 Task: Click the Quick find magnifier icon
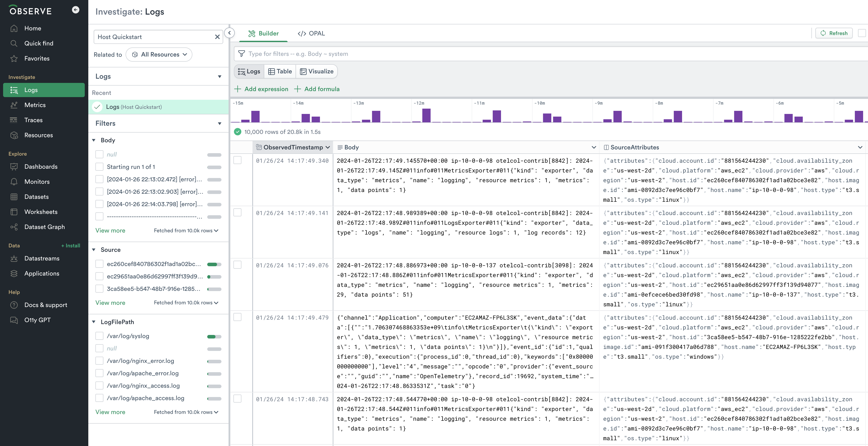[x=14, y=43]
